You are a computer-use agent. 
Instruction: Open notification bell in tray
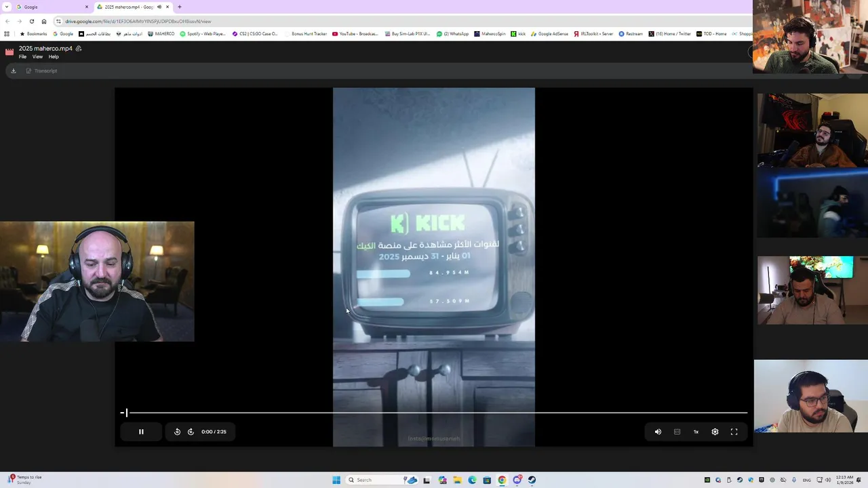coord(860,480)
